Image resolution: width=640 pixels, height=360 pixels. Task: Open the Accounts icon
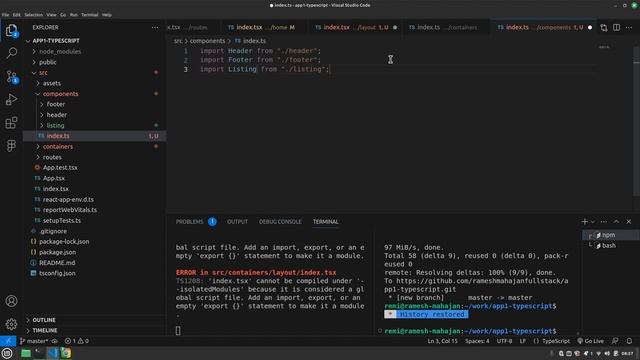[11, 301]
